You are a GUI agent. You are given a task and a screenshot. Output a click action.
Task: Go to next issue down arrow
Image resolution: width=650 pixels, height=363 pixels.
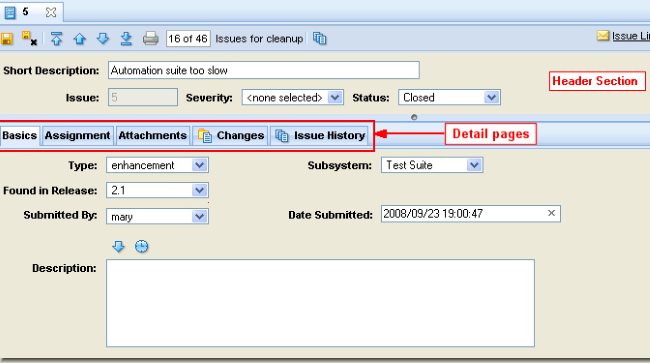tap(103, 39)
